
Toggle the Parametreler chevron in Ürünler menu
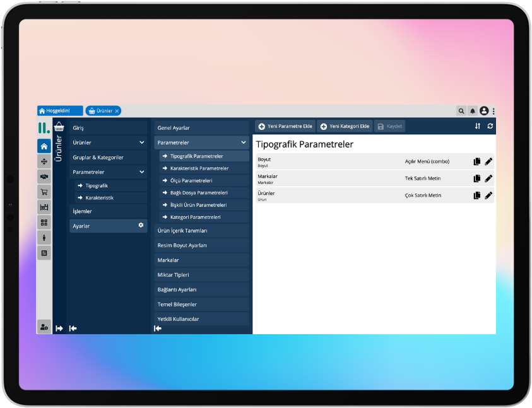141,172
